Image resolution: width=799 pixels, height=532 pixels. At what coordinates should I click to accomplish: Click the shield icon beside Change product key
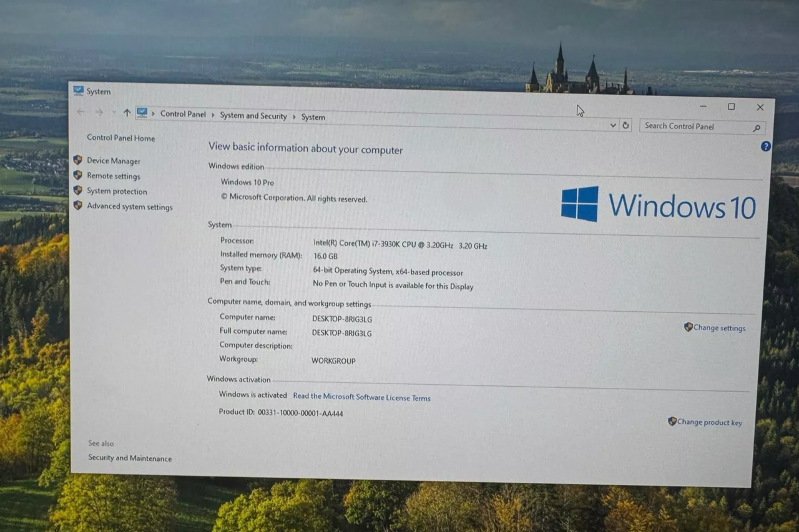pyautogui.click(x=672, y=421)
